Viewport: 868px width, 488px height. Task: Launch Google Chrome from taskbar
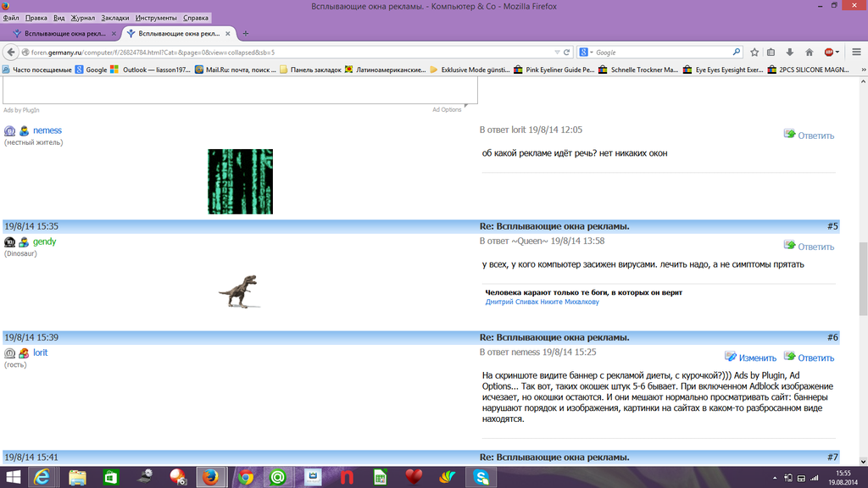point(245,477)
